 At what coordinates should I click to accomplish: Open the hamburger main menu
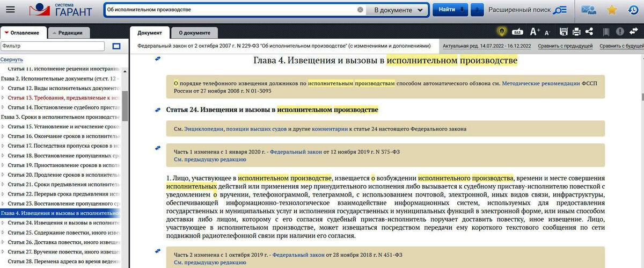[x=10, y=10]
